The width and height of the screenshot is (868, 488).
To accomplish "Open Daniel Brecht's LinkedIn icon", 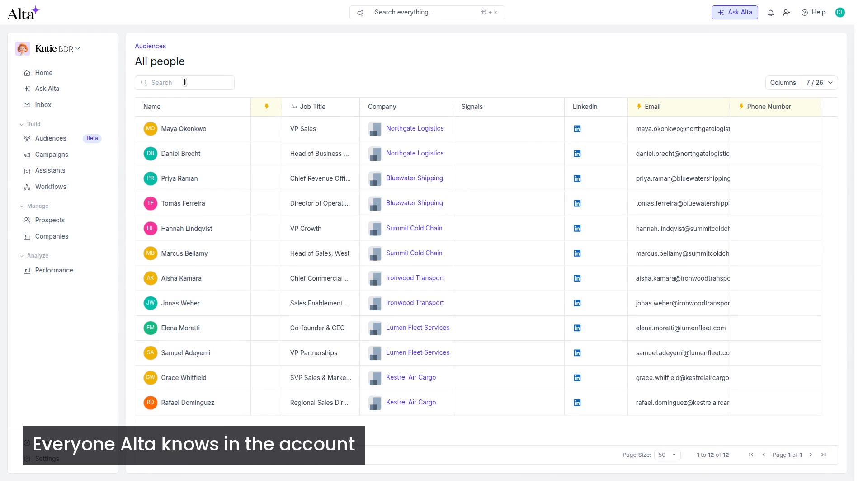I will point(577,154).
